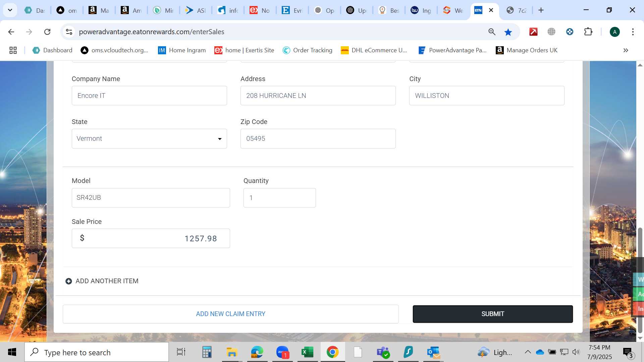Open the Windows Start menu

tap(12, 352)
